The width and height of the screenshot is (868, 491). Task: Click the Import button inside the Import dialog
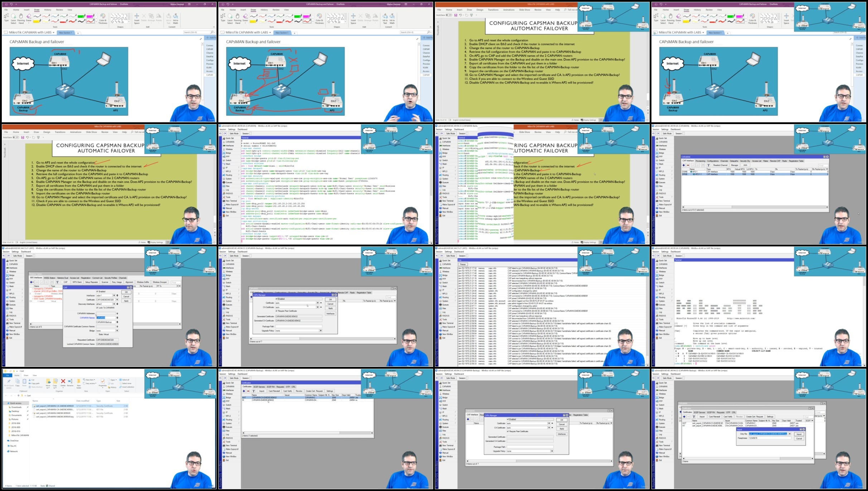799,434
